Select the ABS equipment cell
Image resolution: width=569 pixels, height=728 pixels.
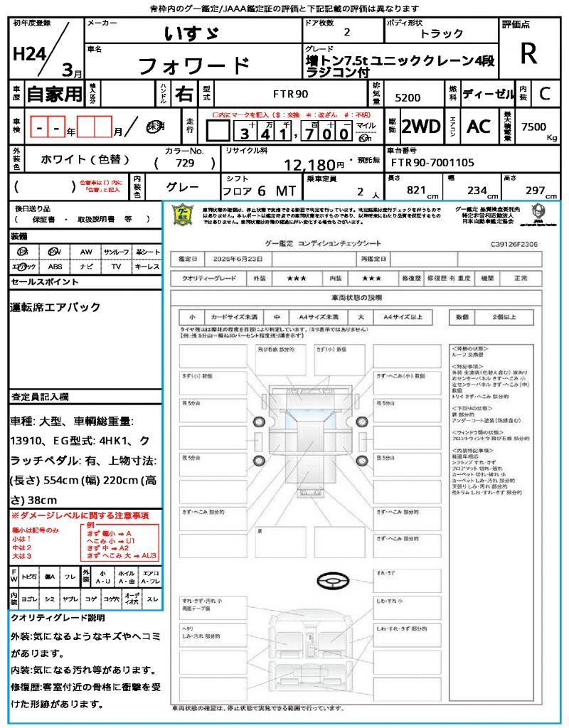pyautogui.click(x=55, y=267)
